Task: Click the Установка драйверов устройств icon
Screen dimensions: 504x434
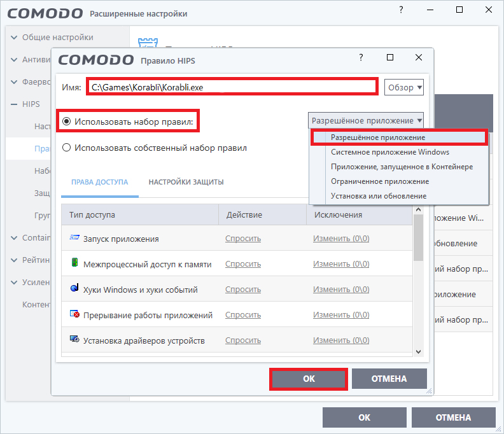Action: pos(74,339)
